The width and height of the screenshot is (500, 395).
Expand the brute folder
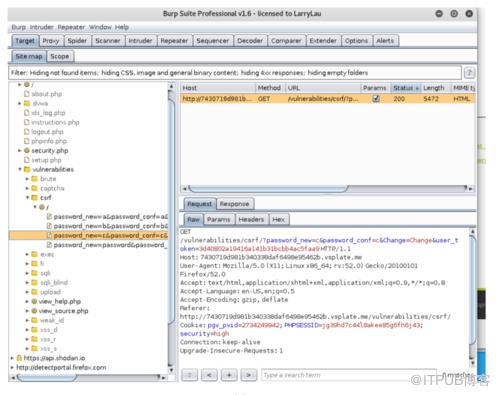click(x=27, y=179)
